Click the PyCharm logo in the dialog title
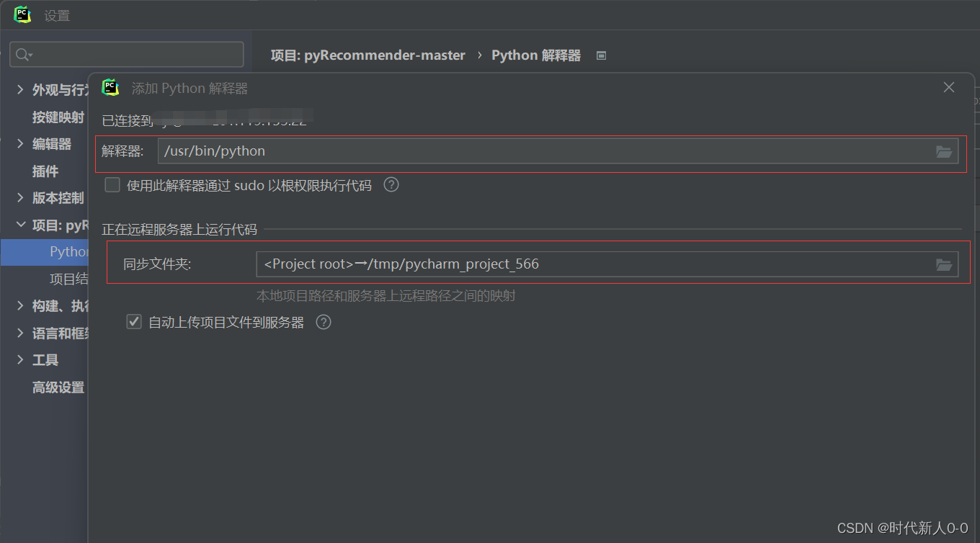Image resolution: width=980 pixels, height=543 pixels. (x=110, y=87)
